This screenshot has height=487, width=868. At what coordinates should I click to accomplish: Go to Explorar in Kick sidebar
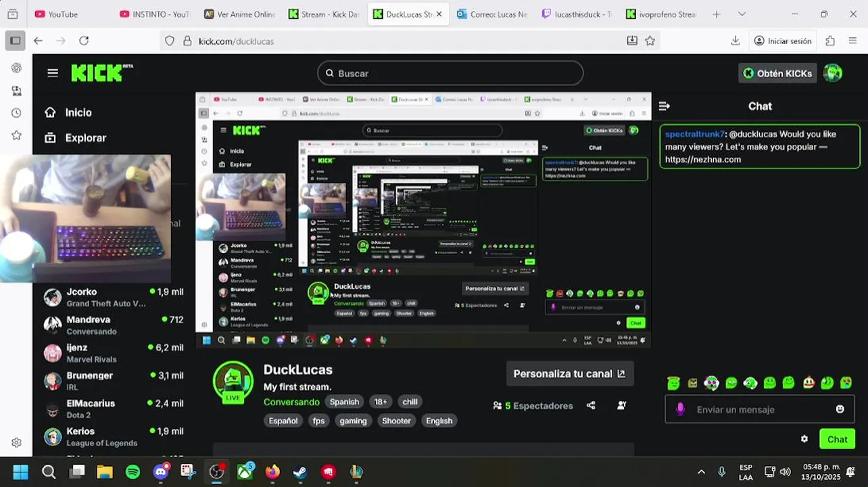[x=75, y=138]
